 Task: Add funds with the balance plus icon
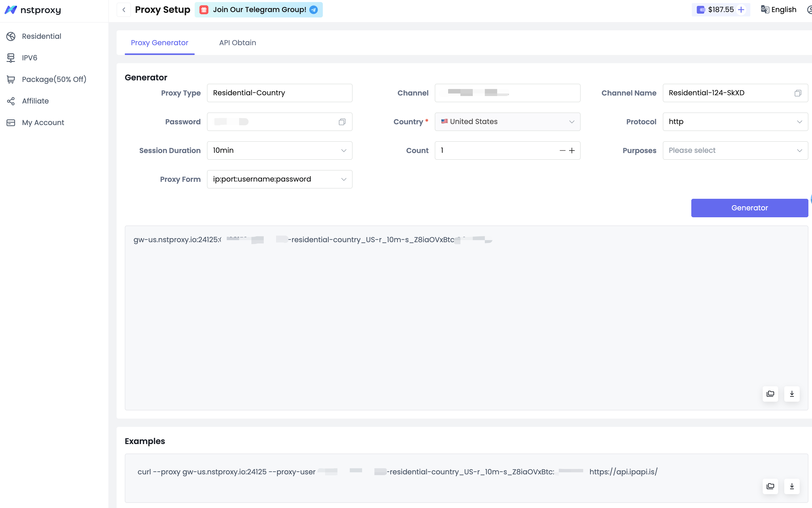click(x=741, y=10)
